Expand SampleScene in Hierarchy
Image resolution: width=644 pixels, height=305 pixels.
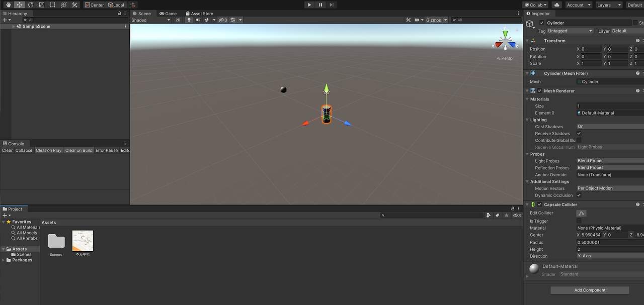14,26
